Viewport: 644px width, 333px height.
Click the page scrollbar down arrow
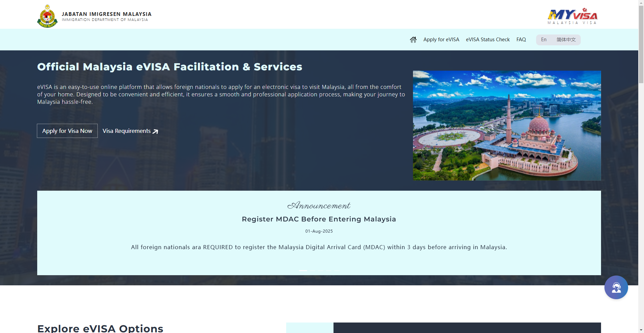[x=641, y=330]
